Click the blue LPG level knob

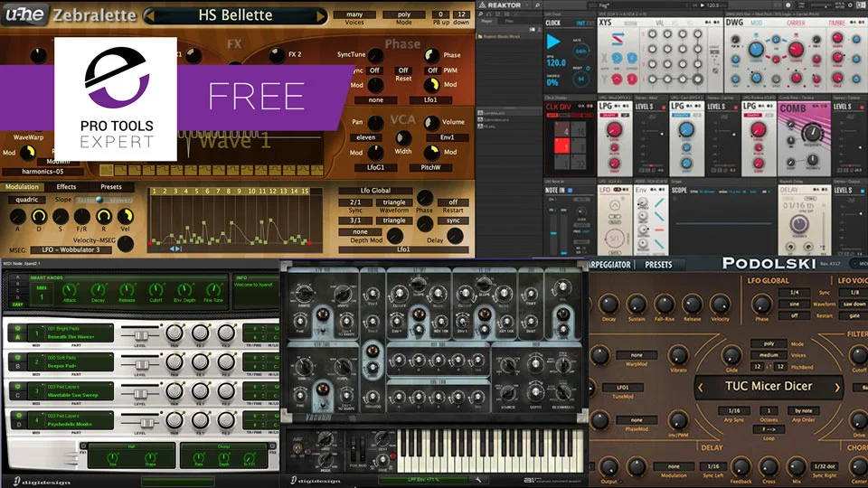(x=686, y=130)
